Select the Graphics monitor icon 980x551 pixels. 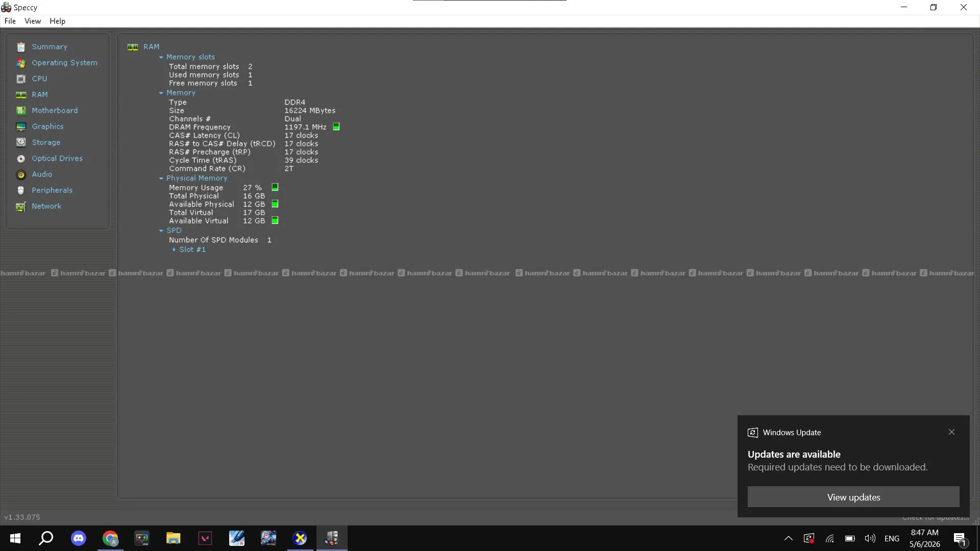click(21, 127)
